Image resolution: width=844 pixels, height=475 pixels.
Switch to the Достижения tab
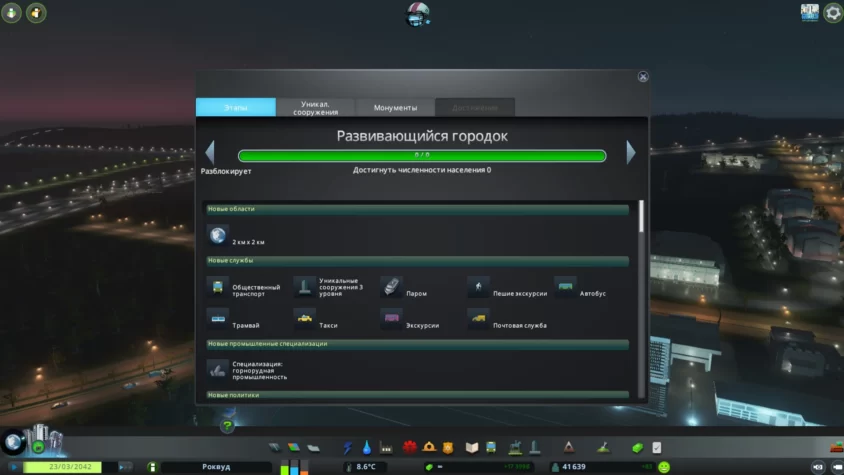475,107
